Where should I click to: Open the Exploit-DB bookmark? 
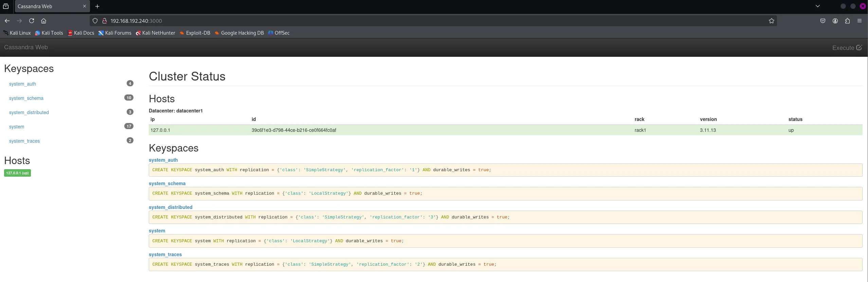click(195, 33)
